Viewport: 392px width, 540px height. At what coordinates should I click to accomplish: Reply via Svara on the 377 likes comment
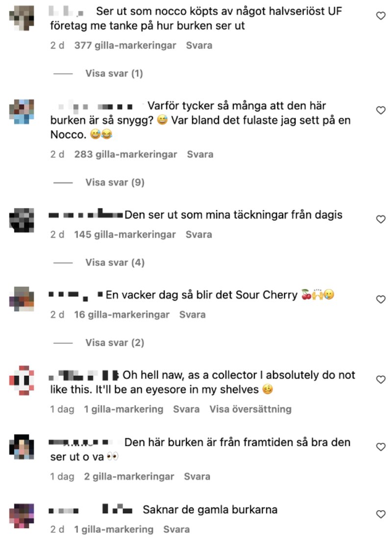click(x=199, y=46)
